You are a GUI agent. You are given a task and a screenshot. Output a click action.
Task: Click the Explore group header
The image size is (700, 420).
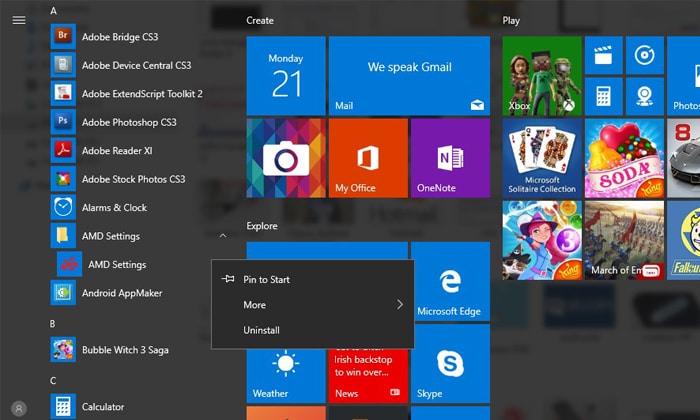tap(262, 226)
